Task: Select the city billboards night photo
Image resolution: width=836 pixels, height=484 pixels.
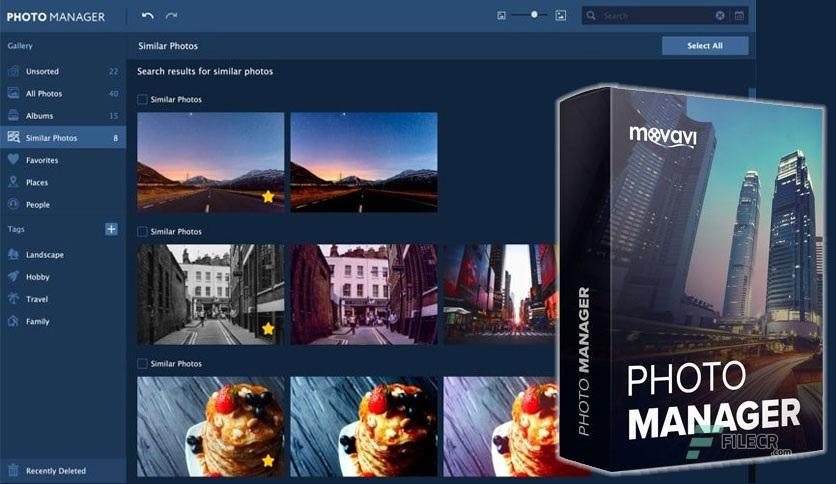Action: 500,294
